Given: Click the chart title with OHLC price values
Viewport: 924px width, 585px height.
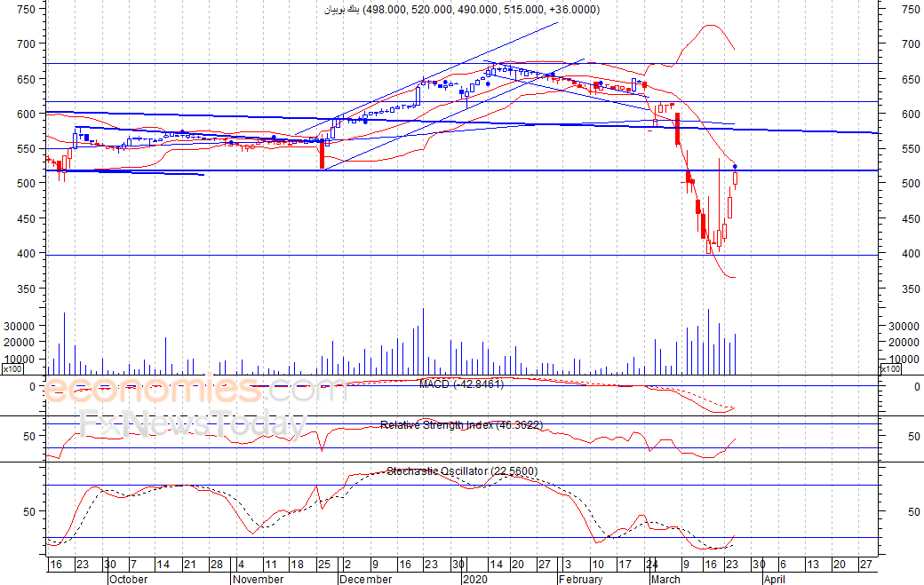Looking at the screenshot, I should point(462,10).
